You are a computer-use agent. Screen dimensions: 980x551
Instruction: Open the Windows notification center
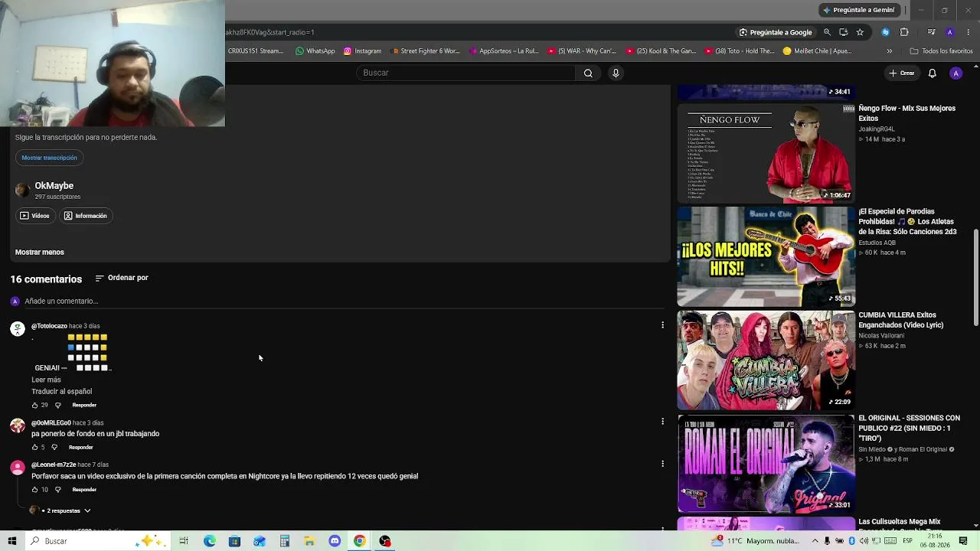pyautogui.click(x=964, y=541)
